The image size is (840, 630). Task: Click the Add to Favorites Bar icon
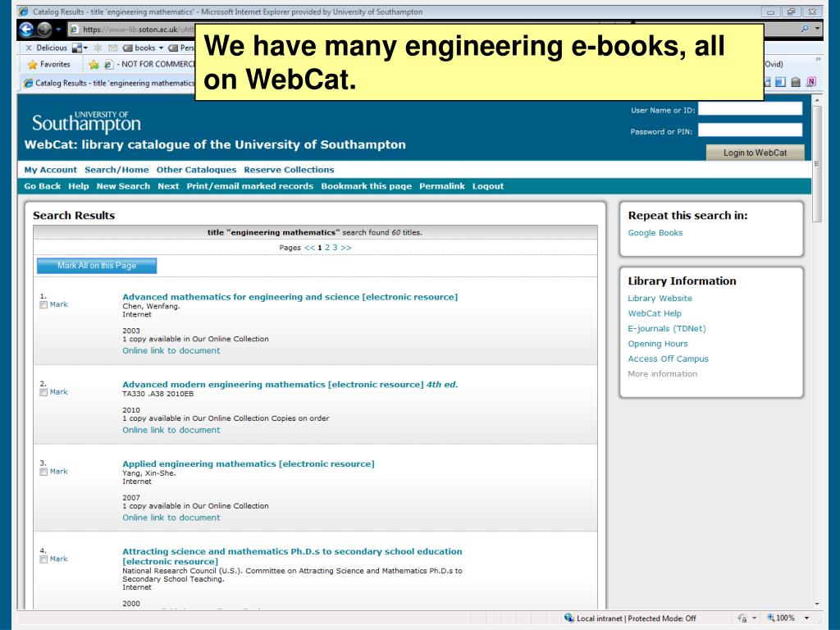pyautogui.click(x=94, y=64)
